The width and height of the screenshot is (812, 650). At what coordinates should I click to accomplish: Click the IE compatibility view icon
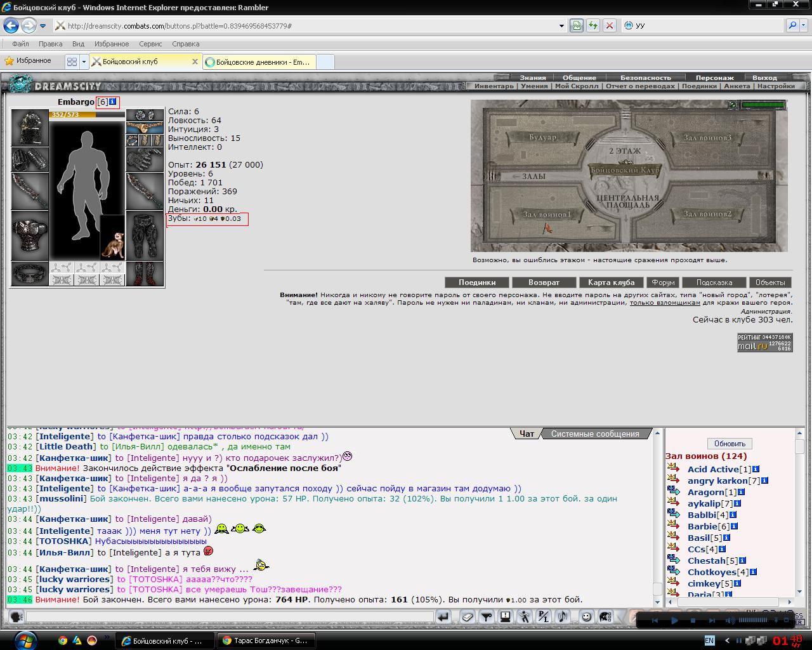[x=576, y=25]
